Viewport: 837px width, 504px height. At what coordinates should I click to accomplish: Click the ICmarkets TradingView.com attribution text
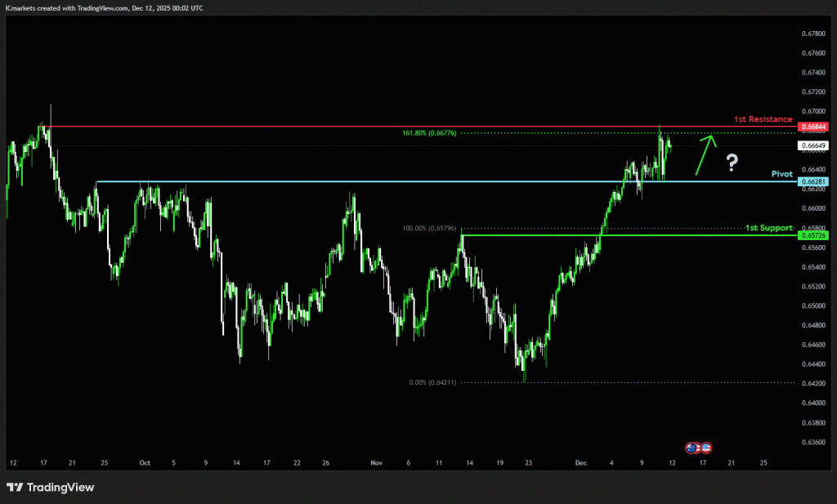(105, 7)
